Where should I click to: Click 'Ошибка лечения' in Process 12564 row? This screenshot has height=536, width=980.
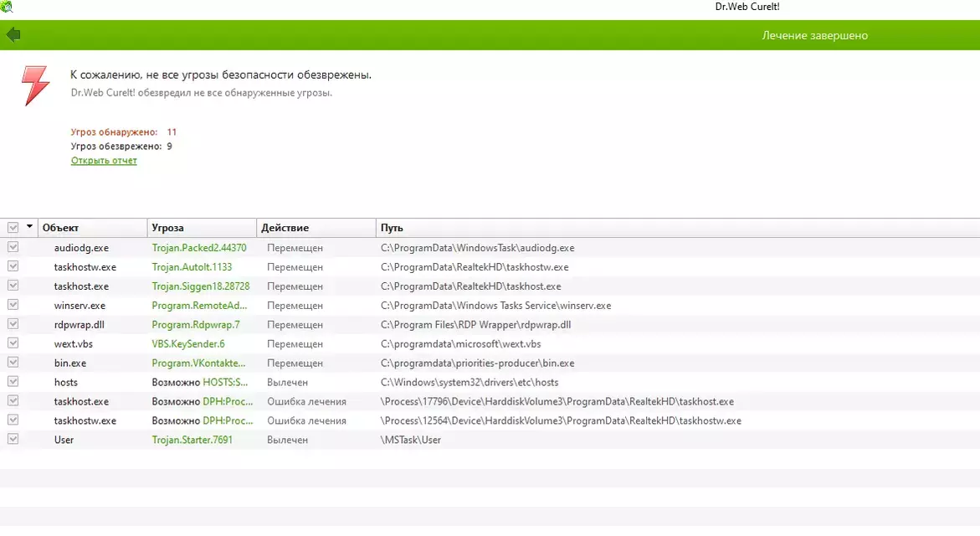tap(306, 420)
